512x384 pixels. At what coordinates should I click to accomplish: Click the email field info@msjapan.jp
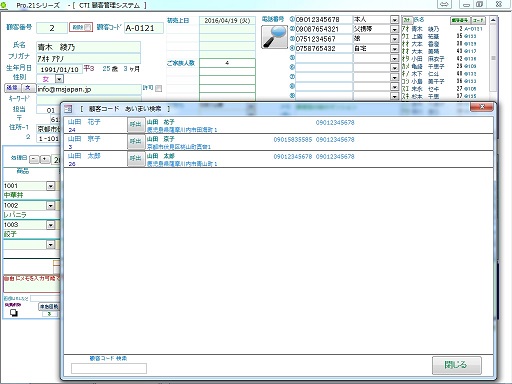pos(89,89)
